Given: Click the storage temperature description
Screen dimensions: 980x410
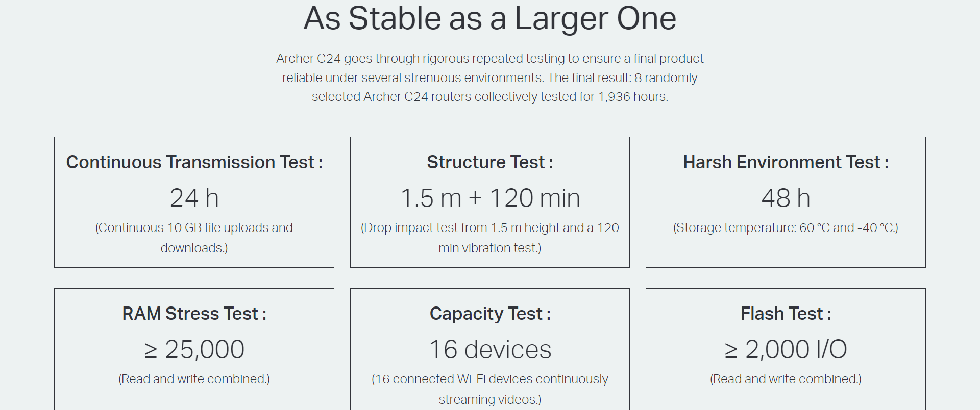Looking at the screenshot, I should tap(786, 227).
